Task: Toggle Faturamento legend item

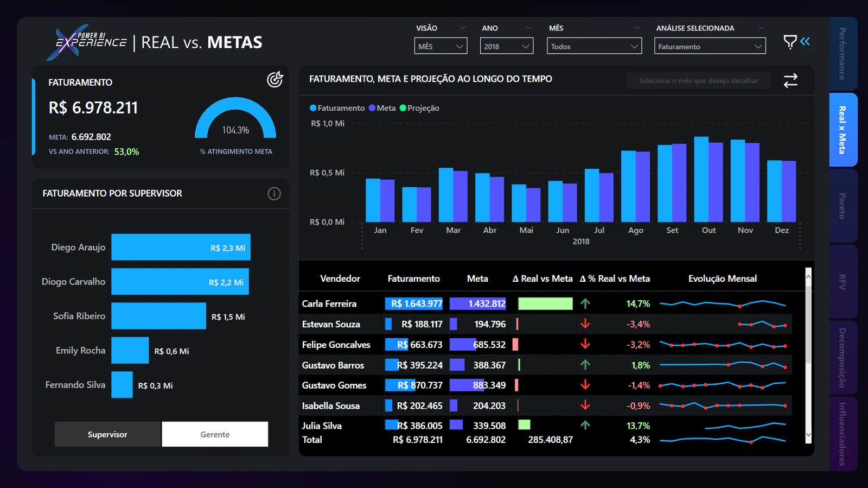Action: 337,108
